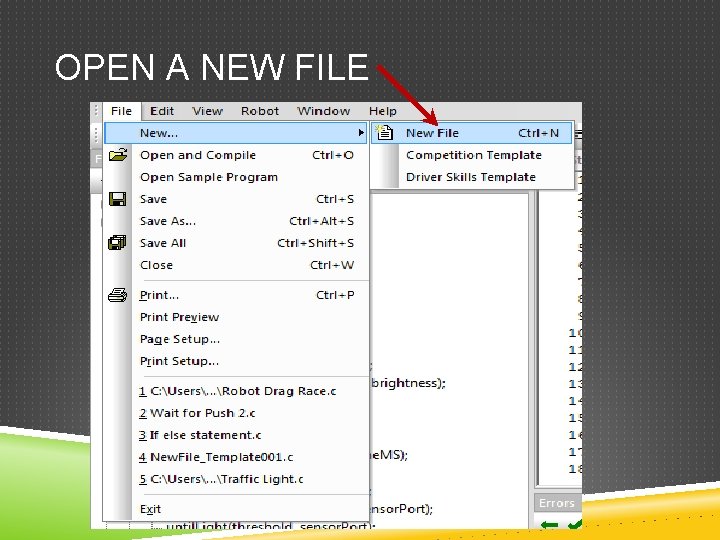The height and width of the screenshot is (540, 720).
Task: Choose Page Setup...
Action: point(236,339)
